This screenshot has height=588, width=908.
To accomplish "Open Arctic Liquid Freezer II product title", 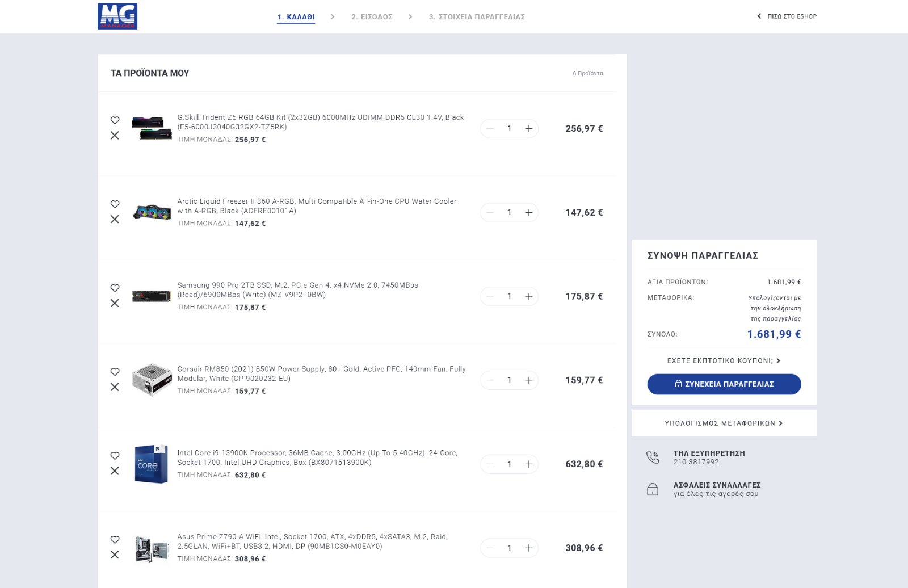I will tap(317, 206).
